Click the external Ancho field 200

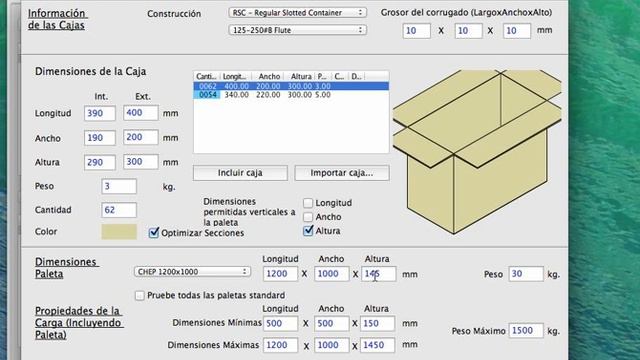tap(140, 137)
